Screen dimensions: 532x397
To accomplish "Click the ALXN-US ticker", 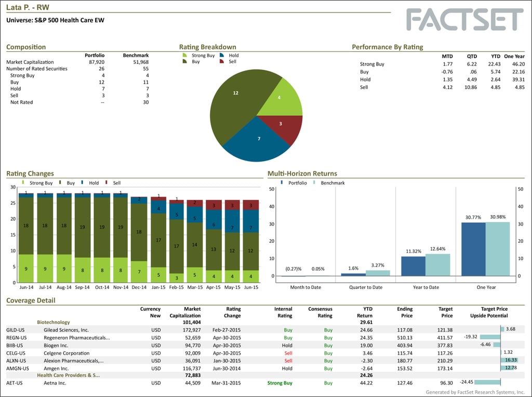I will pyautogui.click(x=16, y=361).
